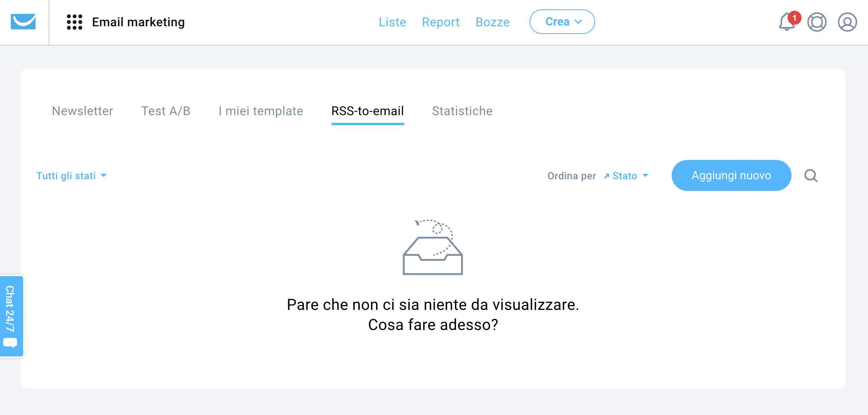Click the empty inbox illustration
Image resolution: width=868 pixels, height=415 pixels.
tap(433, 247)
